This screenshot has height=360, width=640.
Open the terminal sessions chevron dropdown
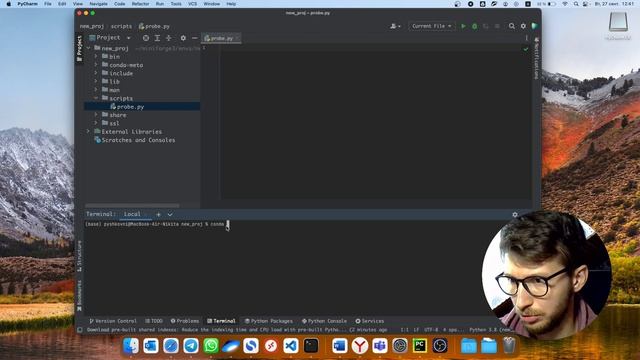[170, 214]
